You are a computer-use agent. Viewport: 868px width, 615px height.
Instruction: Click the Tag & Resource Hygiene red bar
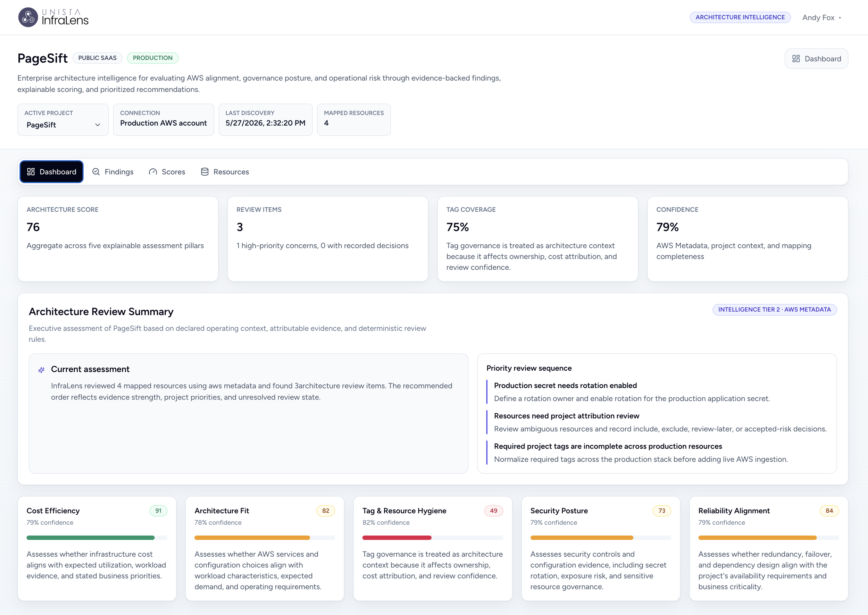397,538
